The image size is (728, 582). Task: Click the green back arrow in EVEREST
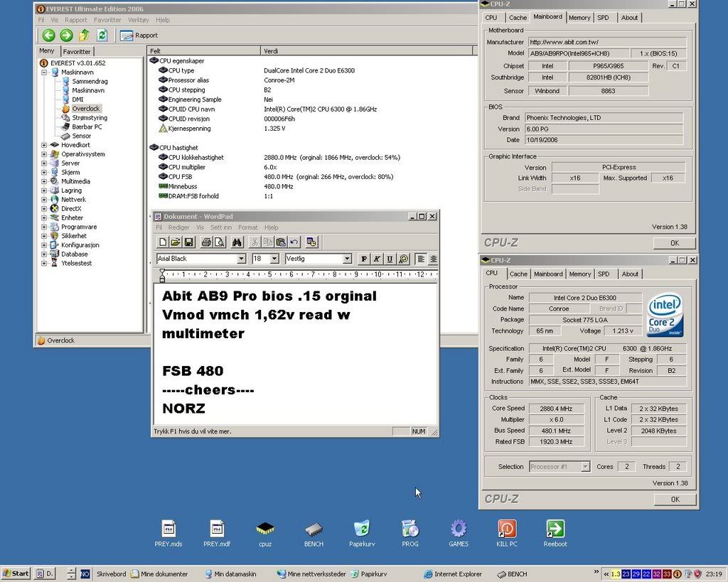[x=48, y=36]
